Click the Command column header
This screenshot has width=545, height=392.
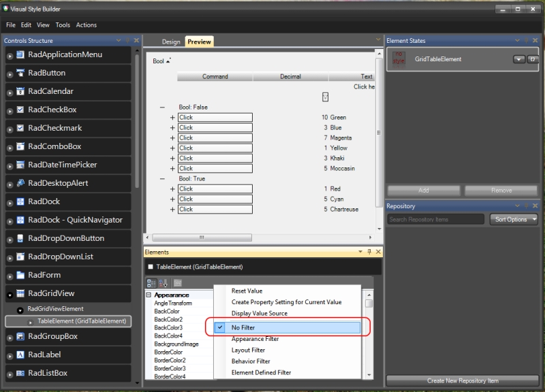coord(215,76)
